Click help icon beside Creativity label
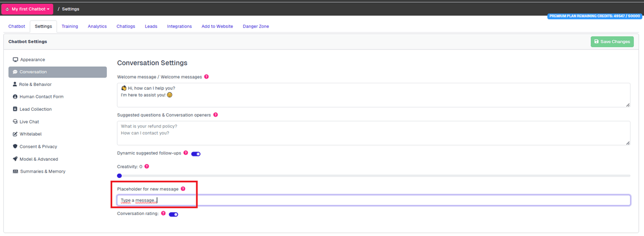Screen dimensions: 644x236 (147, 167)
